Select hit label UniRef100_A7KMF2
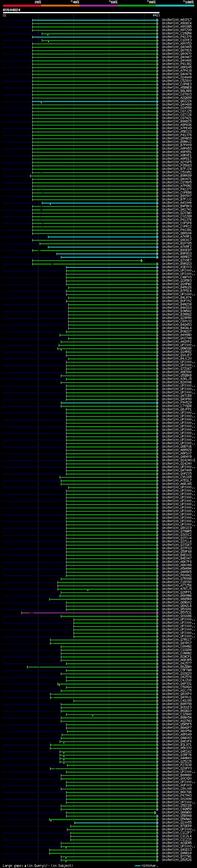 point(176,247)
